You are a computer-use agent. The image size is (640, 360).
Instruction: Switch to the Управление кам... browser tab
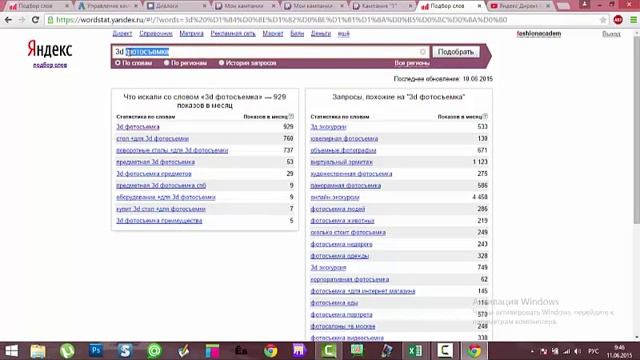coord(107,6)
